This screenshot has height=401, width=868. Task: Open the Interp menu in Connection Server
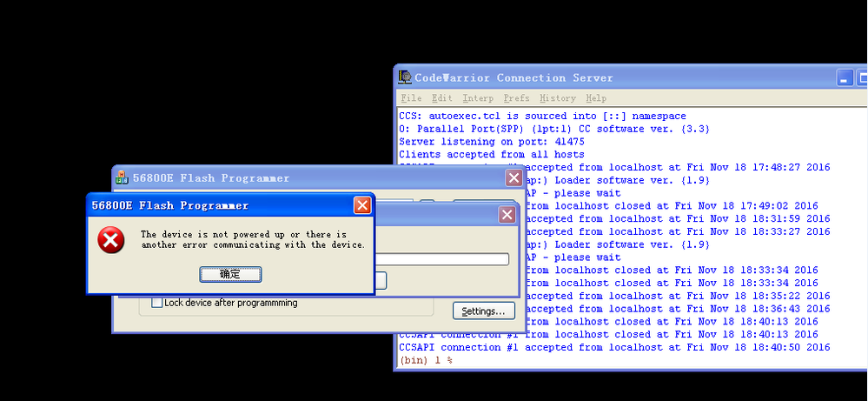click(478, 98)
